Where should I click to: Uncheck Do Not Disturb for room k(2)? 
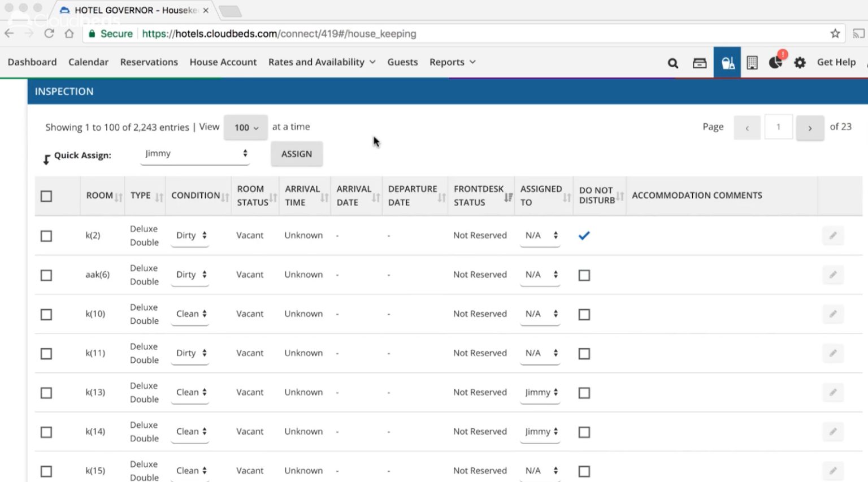click(584, 236)
